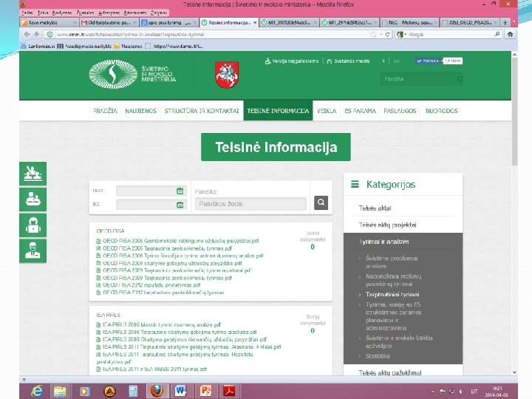The image size is (532, 399).
Task: Click the Facebook 'Patinka' like button
Action: [x=428, y=61]
